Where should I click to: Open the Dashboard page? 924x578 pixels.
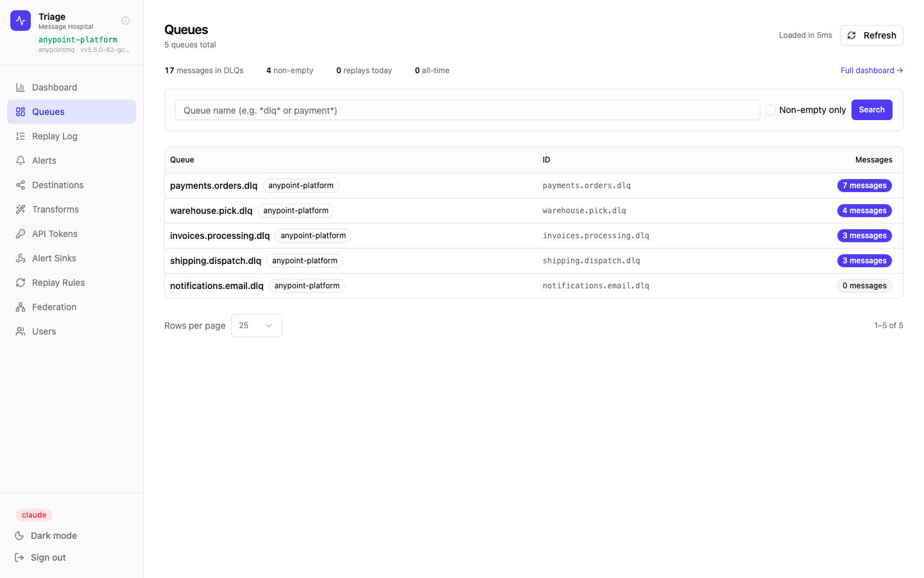pos(71,87)
